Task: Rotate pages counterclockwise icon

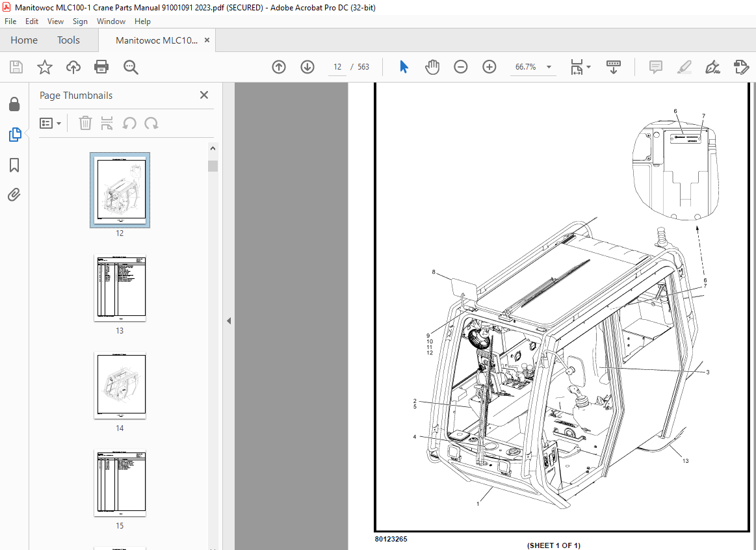Action: click(x=129, y=124)
